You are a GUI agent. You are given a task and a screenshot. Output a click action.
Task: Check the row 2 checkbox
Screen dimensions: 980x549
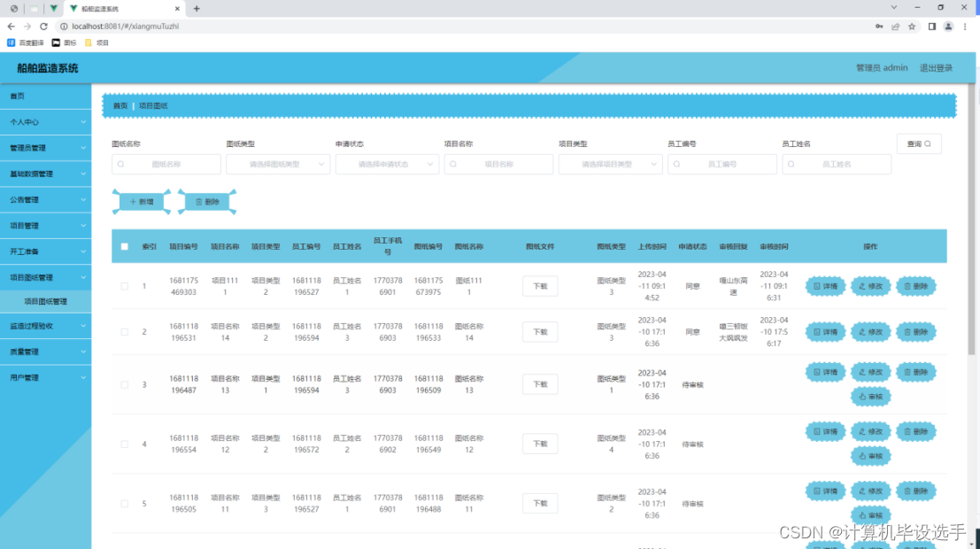coord(124,332)
